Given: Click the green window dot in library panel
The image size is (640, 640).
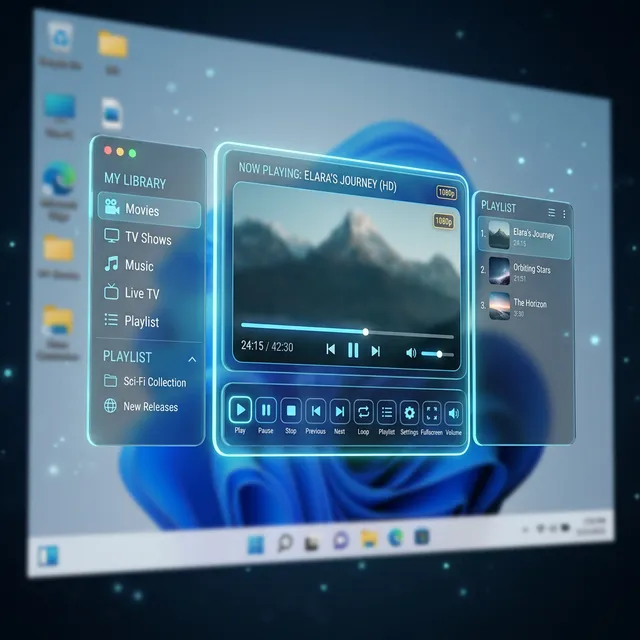Looking at the screenshot, I should 132,153.
